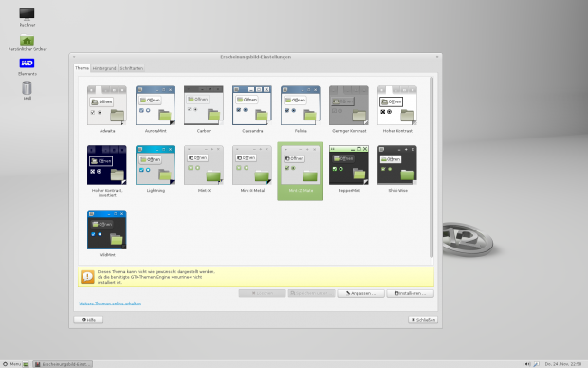Click the orange warning icon in the yellow bar
Screen dimensions: 588x368
(87, 277)
